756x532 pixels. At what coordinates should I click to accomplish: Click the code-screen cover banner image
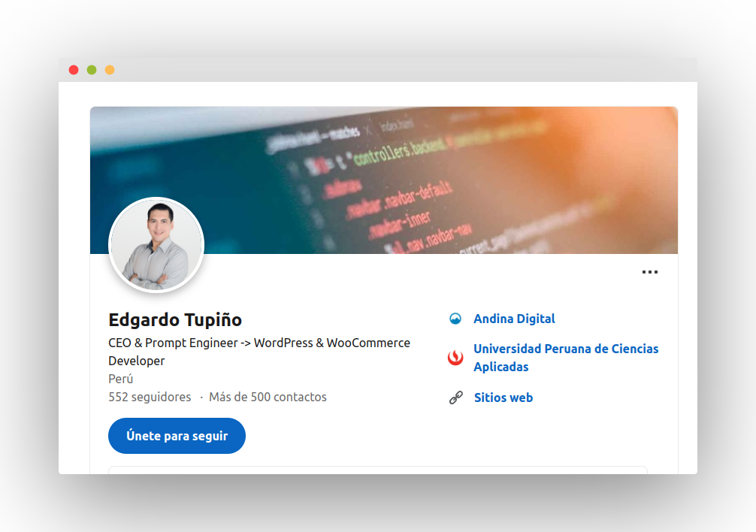click(x=384, y=180)
